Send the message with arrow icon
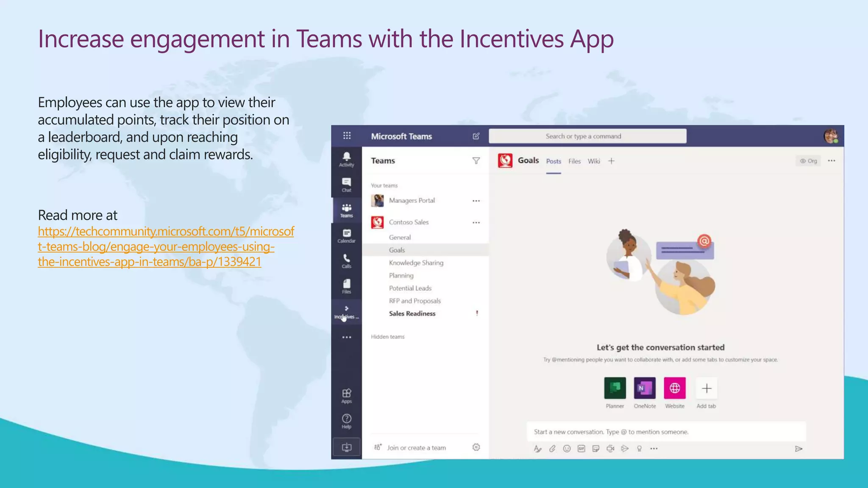The height and width of the screenshot is (488, 868). [798, 449]
